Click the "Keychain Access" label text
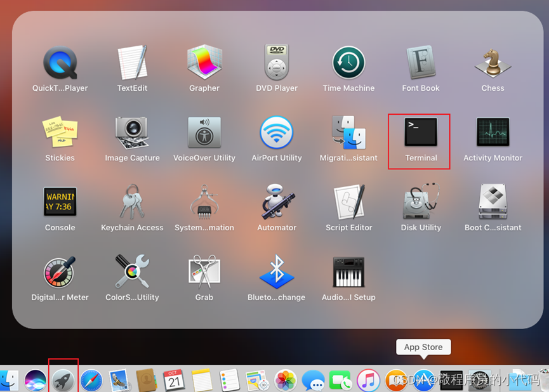549x392 pixels. click(x=133, y=228)
